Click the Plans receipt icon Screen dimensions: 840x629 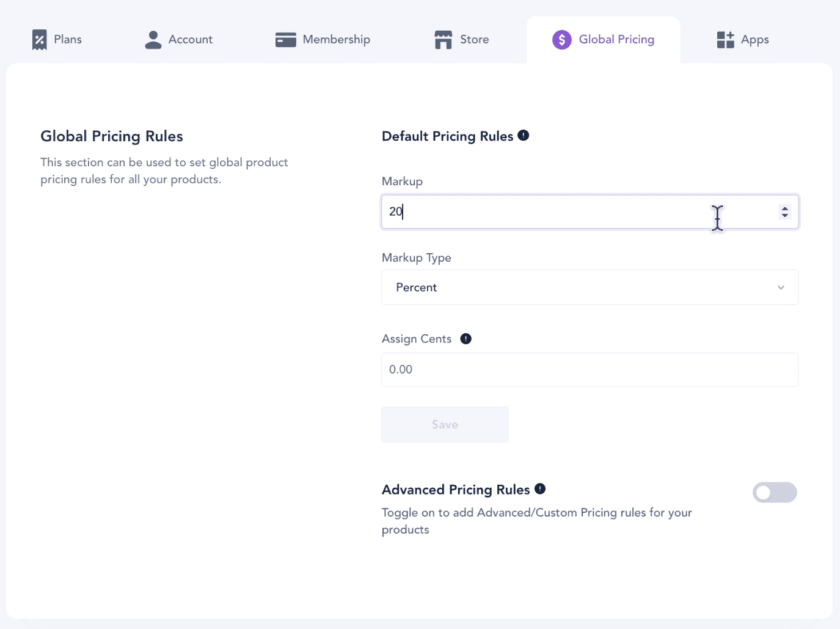[40, 40]
